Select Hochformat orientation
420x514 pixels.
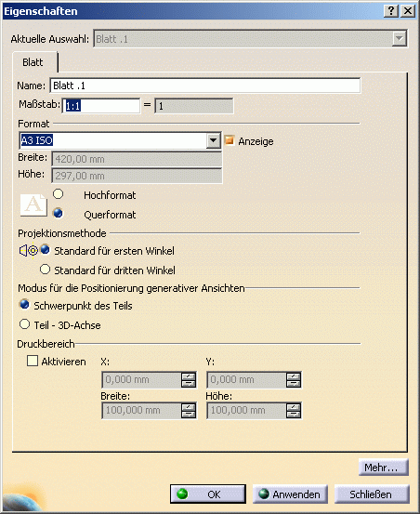click(x=58, y=194)
